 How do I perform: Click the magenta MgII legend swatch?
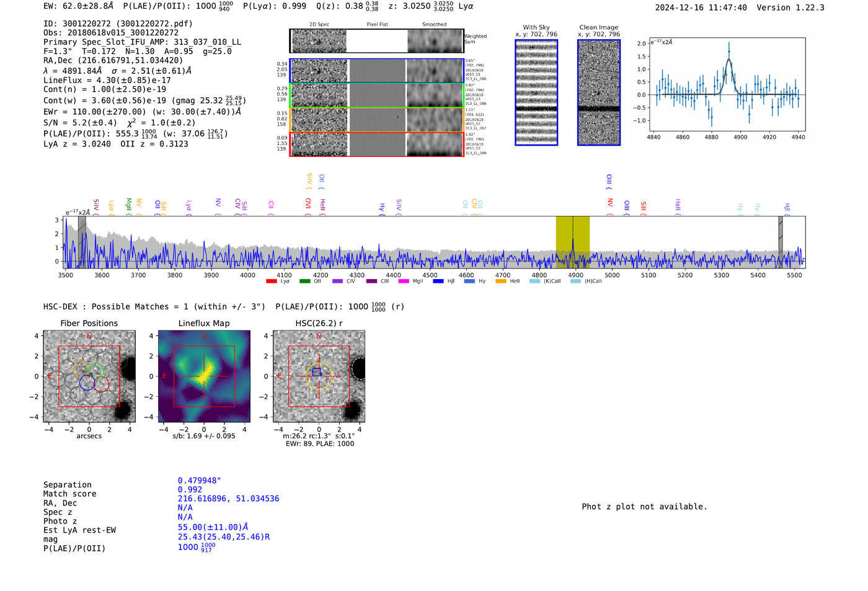[404, 282]
